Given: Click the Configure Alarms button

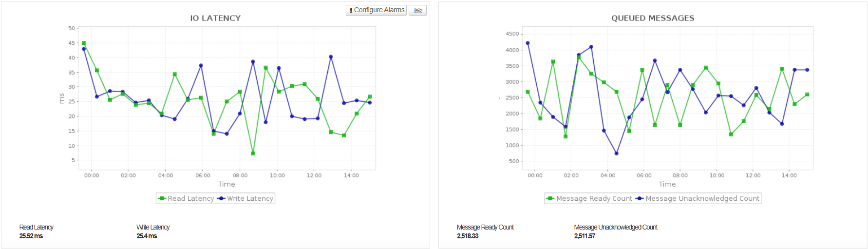Looking at the screenshot, I should click(x=376, y=10).
